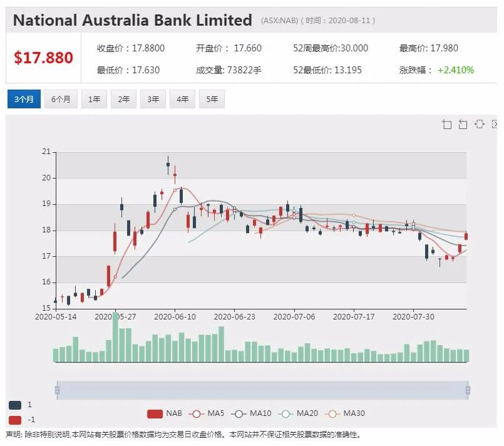Click the 52最低价: 13.195 text

tap(327, 70)
